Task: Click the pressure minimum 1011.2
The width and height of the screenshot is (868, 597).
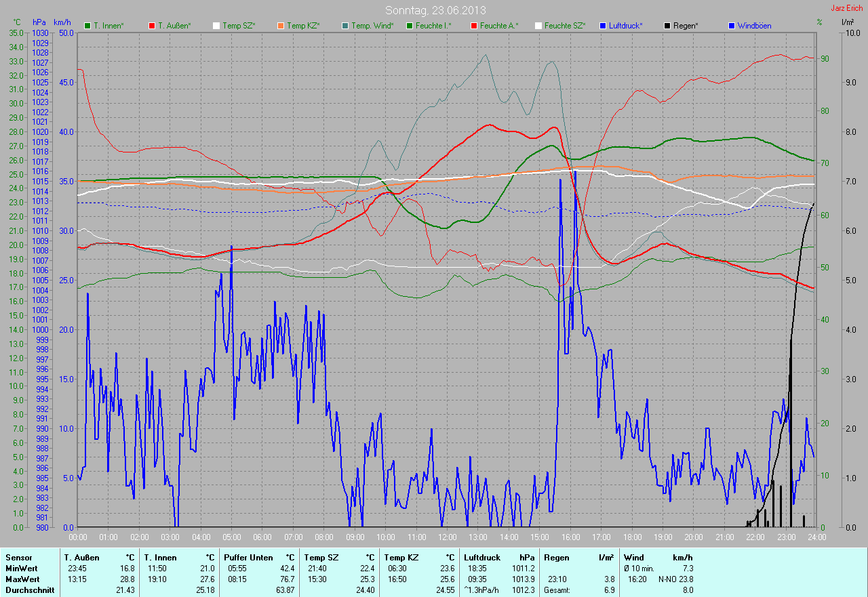Action: 522,569
